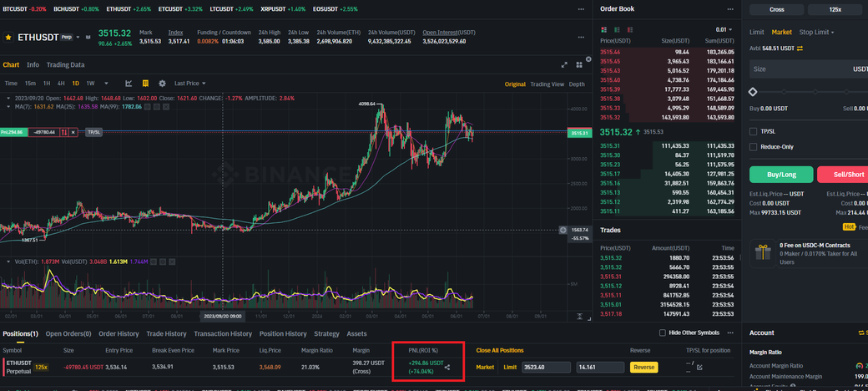Viewport: 868px width, 391px height.
Task: Open the Last Price dropdown
Action: click(190, 84)
